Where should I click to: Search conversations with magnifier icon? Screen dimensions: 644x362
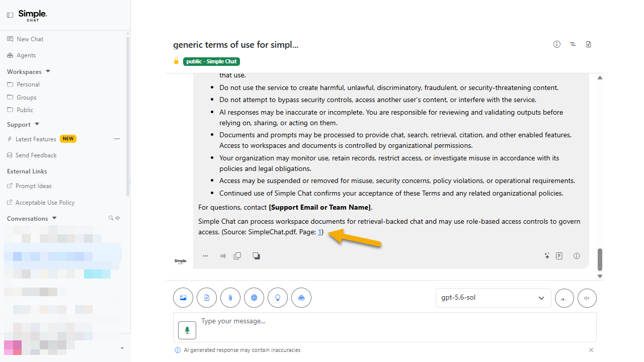[x=111, y=218]
